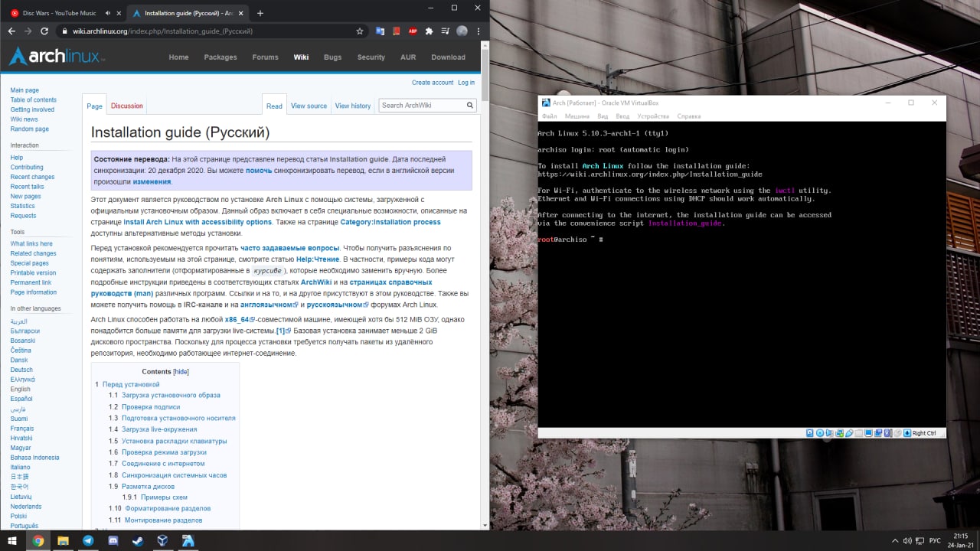Image resolution: width=980 pixels, height=551 pixels.
Task: Switch to the Discussion tab
Action: 126,106
